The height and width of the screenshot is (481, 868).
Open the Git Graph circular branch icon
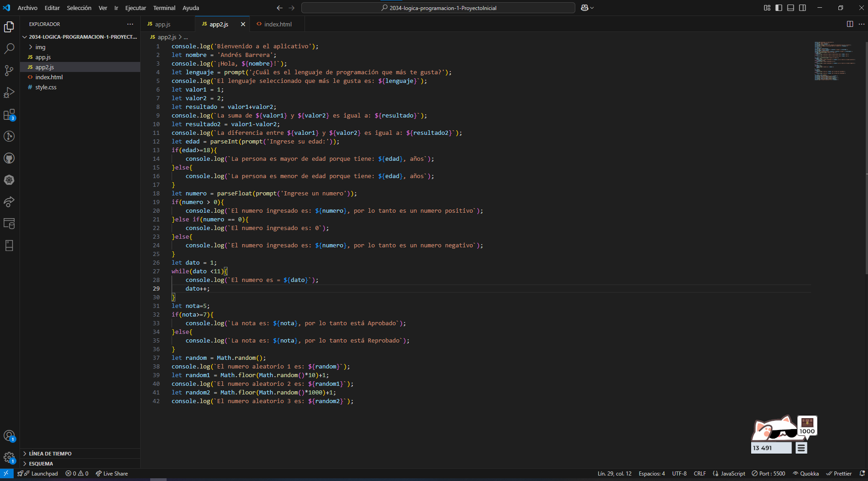coord(9,136)
